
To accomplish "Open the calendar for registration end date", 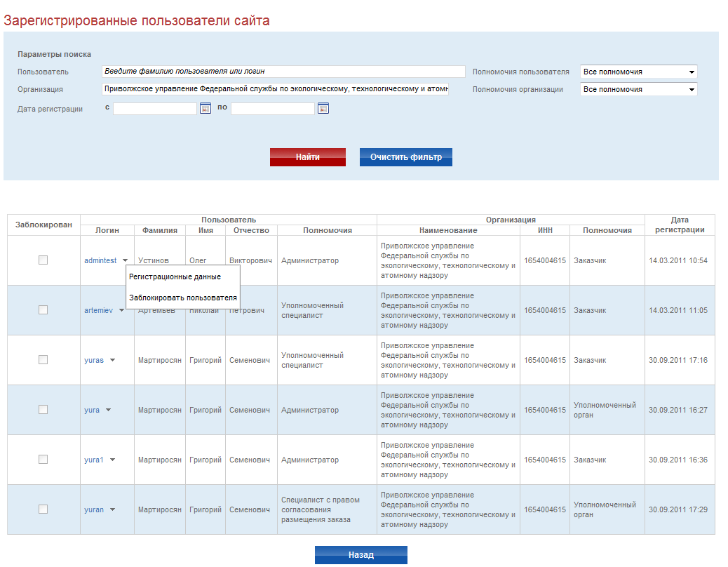I will (323, 109).
